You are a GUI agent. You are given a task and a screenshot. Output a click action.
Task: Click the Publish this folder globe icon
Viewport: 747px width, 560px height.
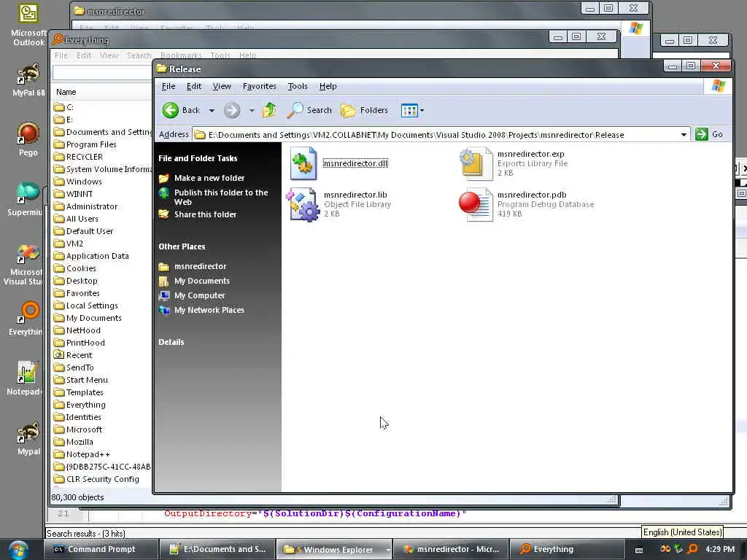click(164, 192)
